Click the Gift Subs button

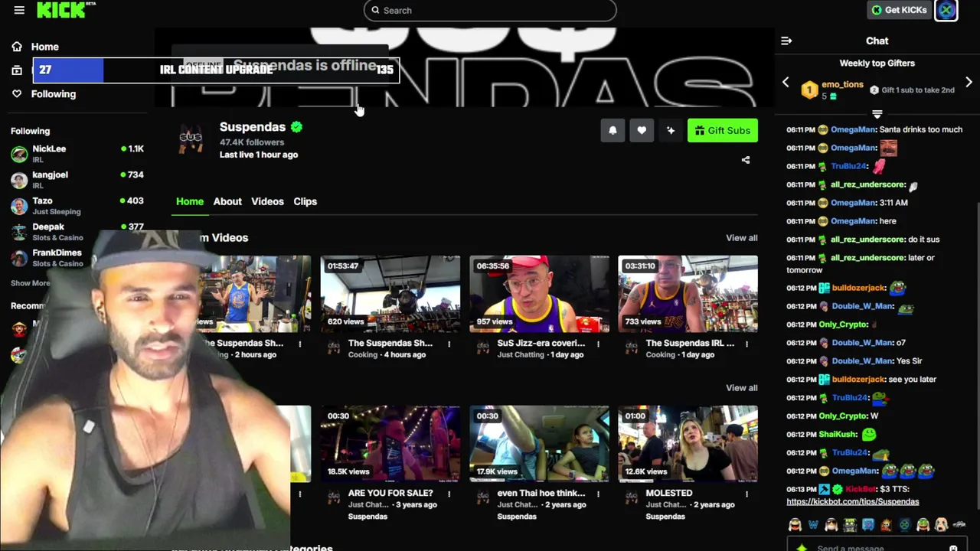(x=723, y=131)
